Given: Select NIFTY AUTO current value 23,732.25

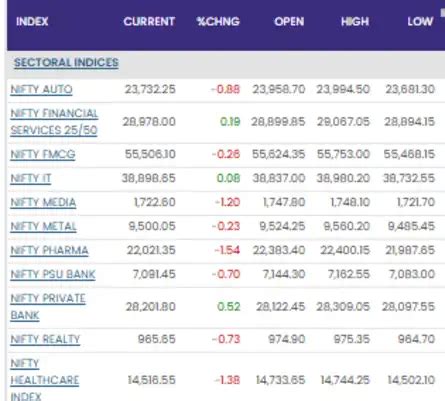Looking at the screenshot, I should pyautogui.click(x=150, y=89).
